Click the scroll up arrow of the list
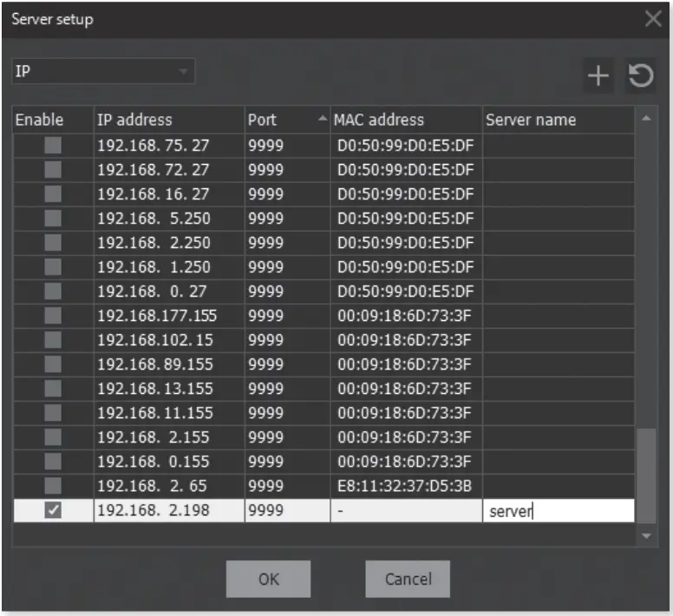 [646, 118]
